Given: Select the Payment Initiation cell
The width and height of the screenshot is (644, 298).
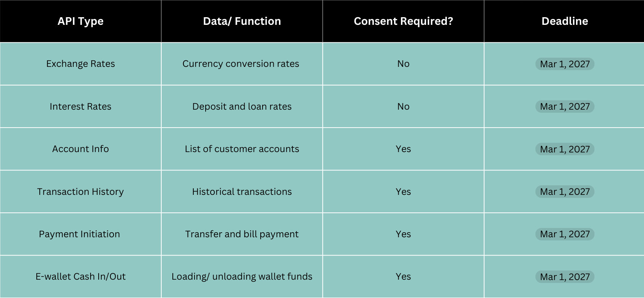Looking at the screenshot, I should click(x=79, y=234).
